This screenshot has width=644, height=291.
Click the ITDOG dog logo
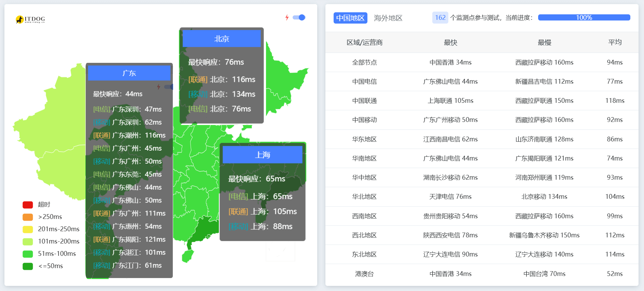pos(20,19)
